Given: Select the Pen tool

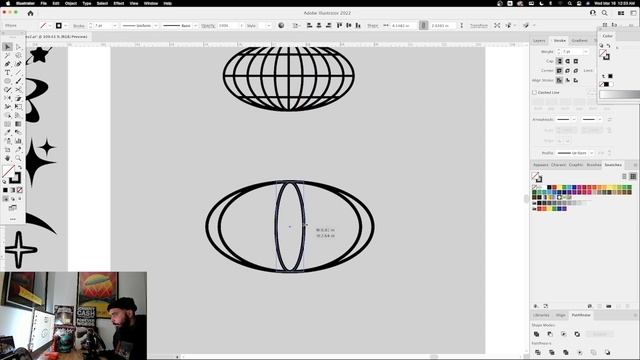Looking at the screenshot, I should (x=7, y=64).
